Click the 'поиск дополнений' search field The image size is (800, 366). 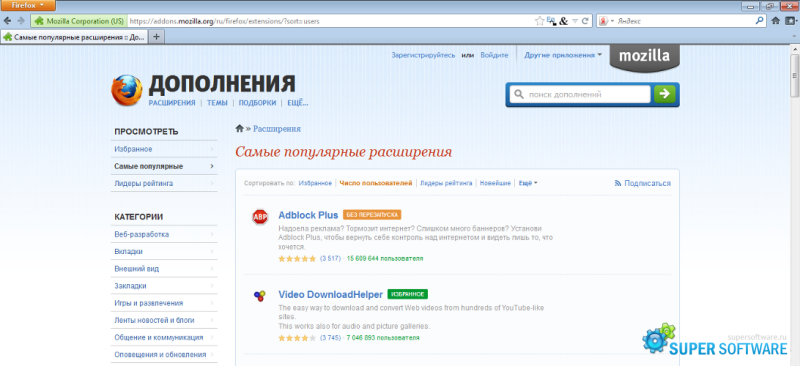tap(581, 94)
